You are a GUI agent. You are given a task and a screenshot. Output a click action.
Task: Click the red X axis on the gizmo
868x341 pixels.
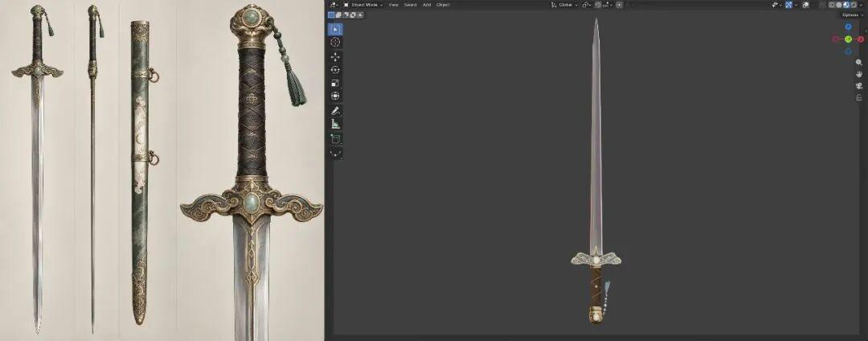861,39
